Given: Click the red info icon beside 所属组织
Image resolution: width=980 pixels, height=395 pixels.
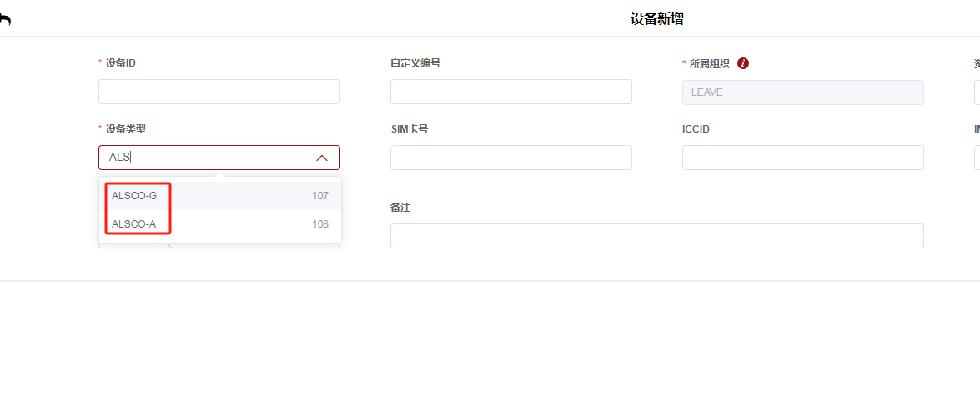Looking at the screenshot, I should tap(743, 62).
